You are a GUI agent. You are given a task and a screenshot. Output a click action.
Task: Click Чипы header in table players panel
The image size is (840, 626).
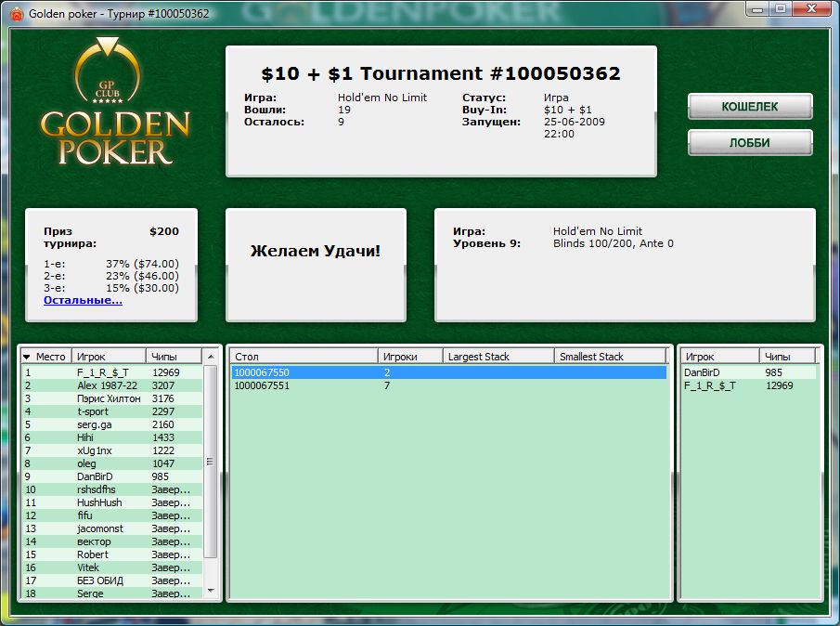click(x=787, y=357)
